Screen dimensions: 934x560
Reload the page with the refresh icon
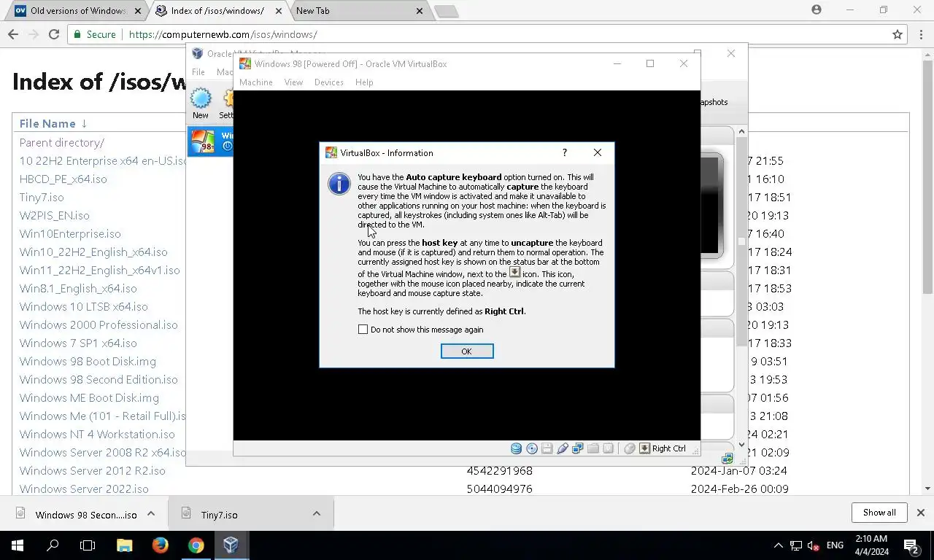click(x=53, y=34)
